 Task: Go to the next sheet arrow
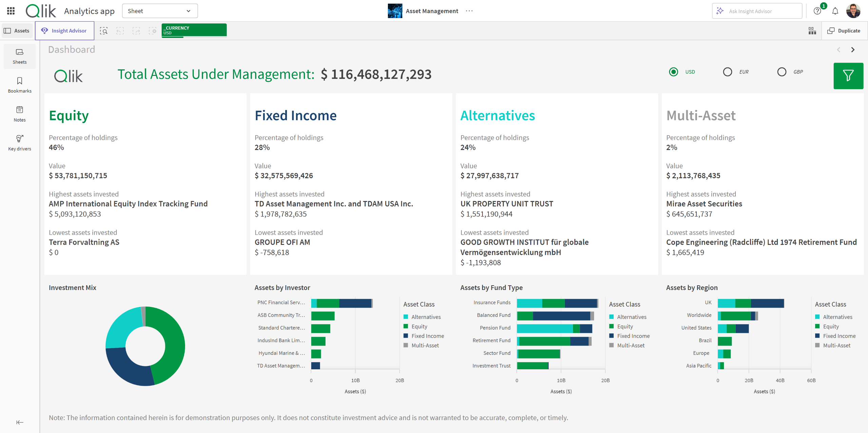click(853, 50)
